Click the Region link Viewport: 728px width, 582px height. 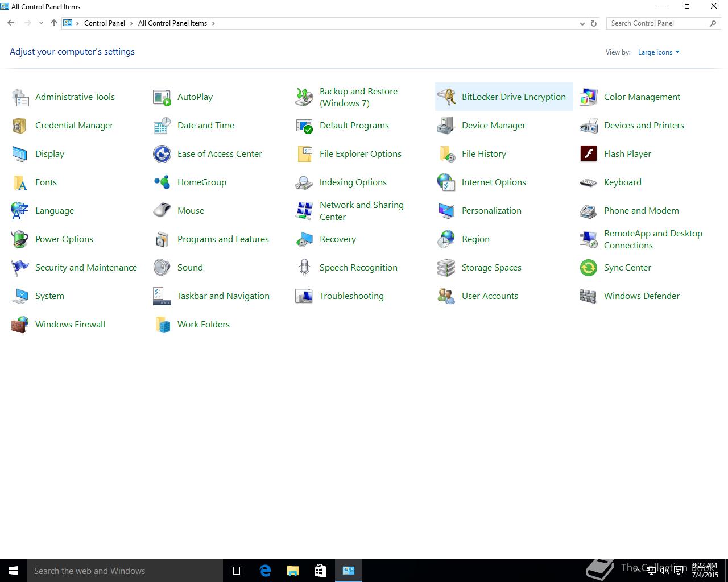(475, 239)
